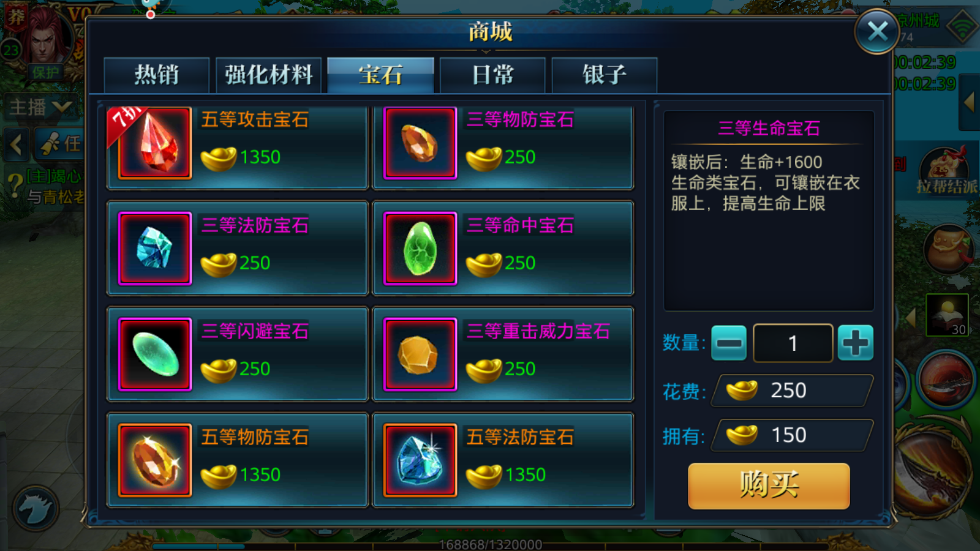Viewport: 980px width, 551px height.
Task: Pick the blue crystal 三等法防宝石 icon
Action: [x=155, y=249]
